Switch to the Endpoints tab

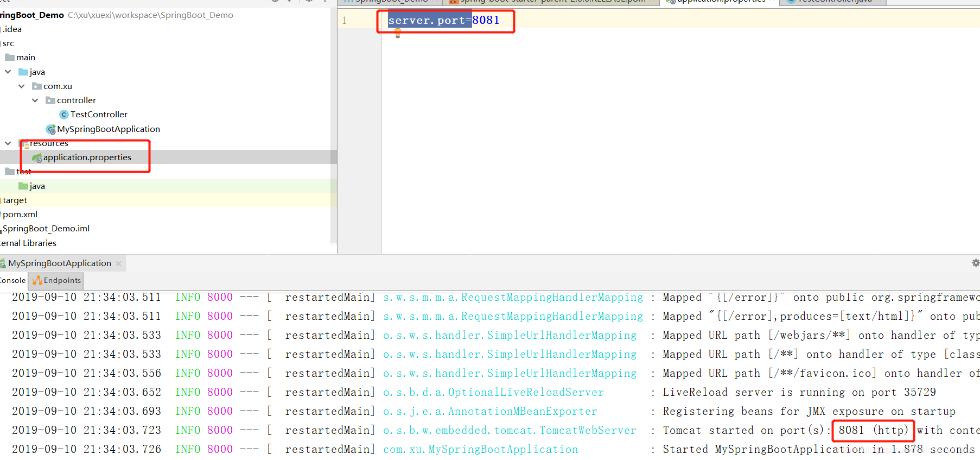point(56,280)
